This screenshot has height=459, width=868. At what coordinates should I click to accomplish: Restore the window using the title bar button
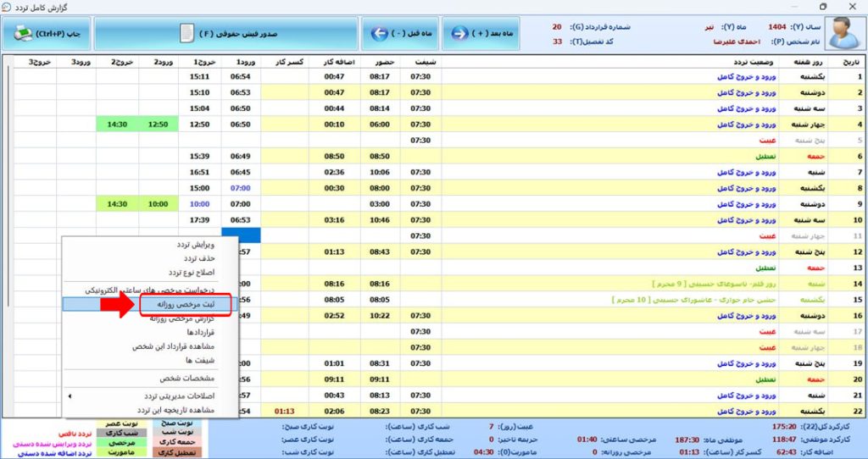(822, 7)
